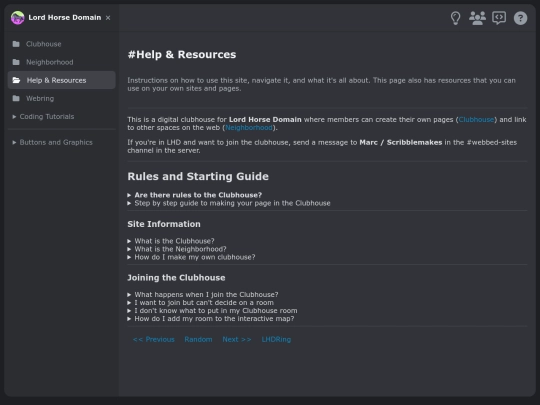The width and height of the screenshot is (540, 405).
Task: Expand "How do I make my own clubhouse?"
Action: click(x=191, y=257)
